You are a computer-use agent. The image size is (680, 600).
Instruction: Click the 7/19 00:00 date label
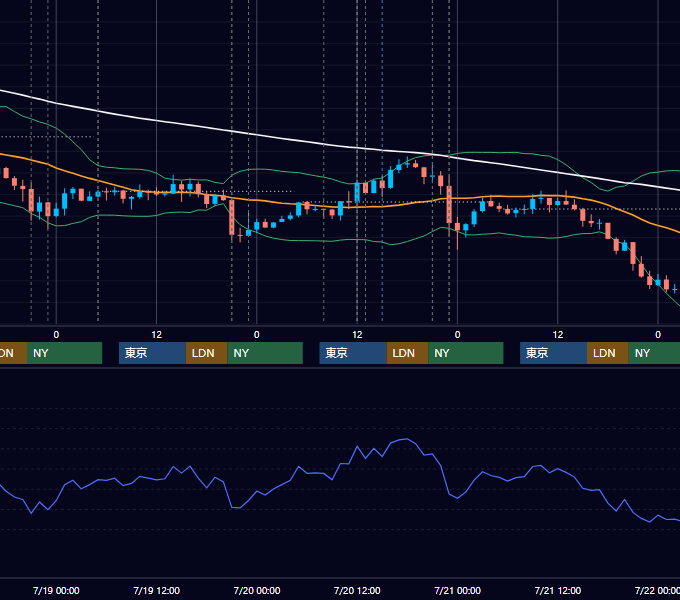[56, 590]
